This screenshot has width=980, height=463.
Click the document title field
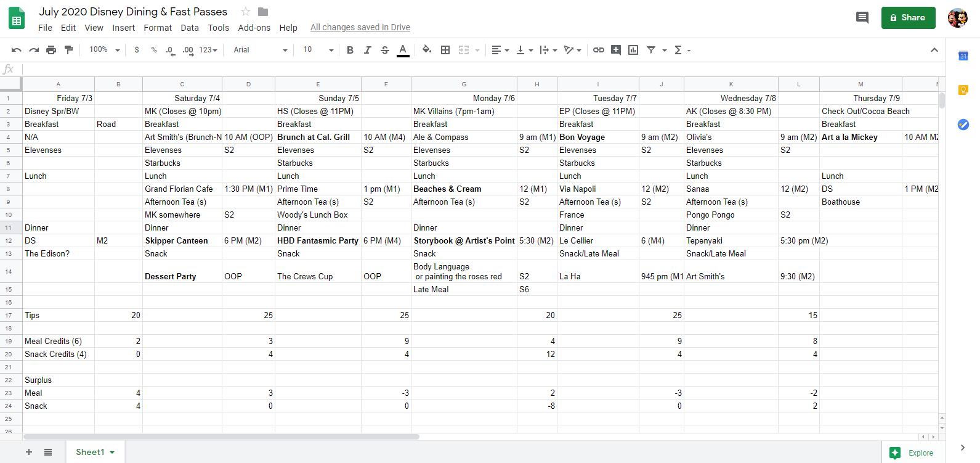[133, 12]
